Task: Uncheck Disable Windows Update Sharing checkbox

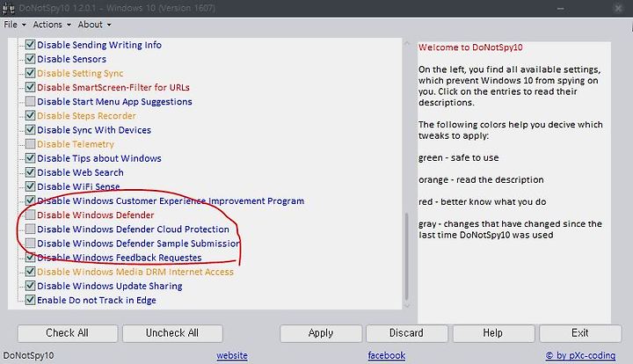Action: point(30,285)
